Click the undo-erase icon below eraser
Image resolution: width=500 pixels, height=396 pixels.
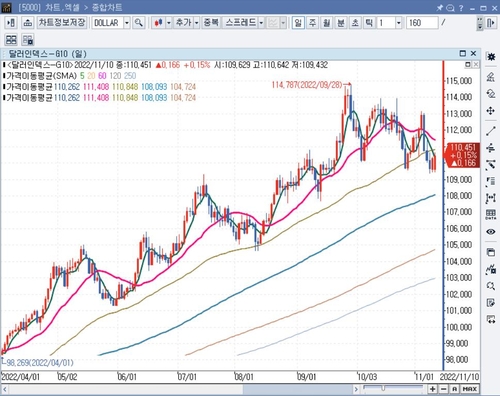(x=491, y=94)
